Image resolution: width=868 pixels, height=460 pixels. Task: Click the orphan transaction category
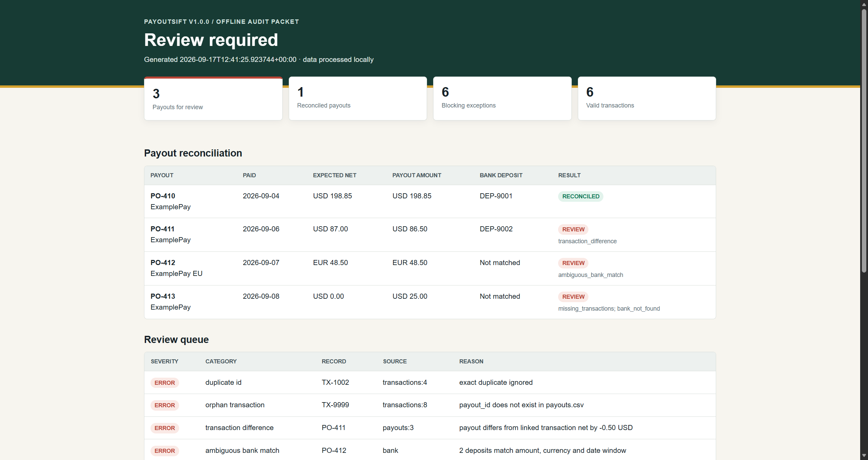click(x=235, y=405)
